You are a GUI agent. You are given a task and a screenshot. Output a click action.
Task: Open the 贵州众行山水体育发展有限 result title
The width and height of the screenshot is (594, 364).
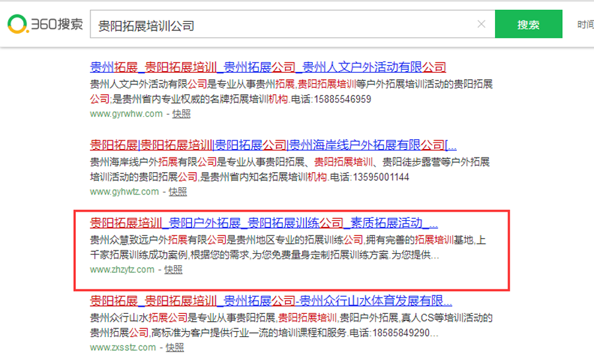tap(271, 301)
